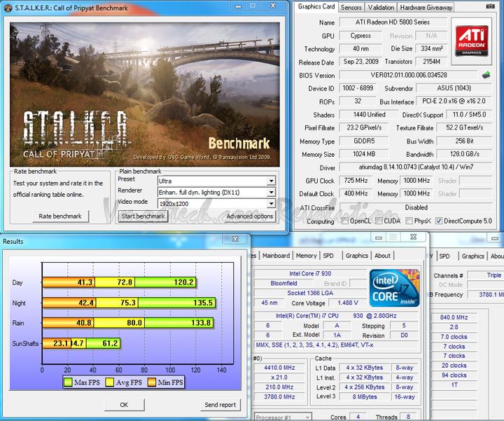Viewport: 504px width, 421px height.
Task: Close the Results window
Action: click(x=235, y=239)
